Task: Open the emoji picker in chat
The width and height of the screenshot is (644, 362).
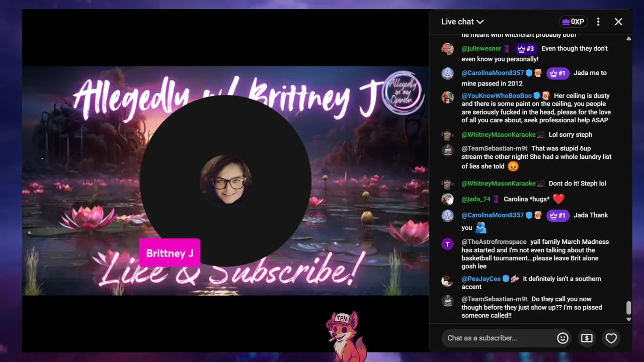Action: [562, 338]
